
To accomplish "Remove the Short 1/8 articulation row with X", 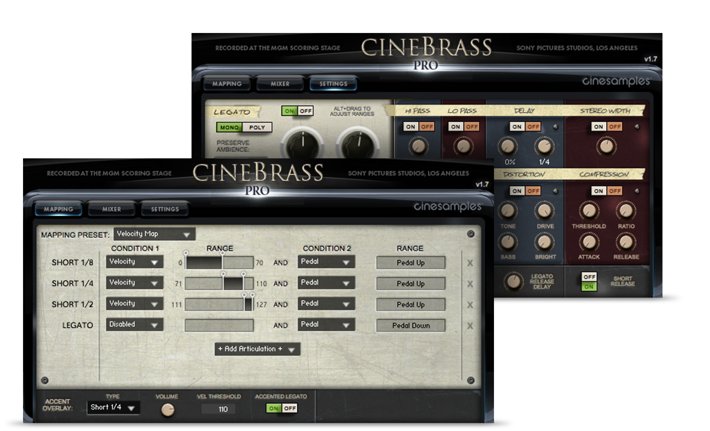I will [470, 263].
